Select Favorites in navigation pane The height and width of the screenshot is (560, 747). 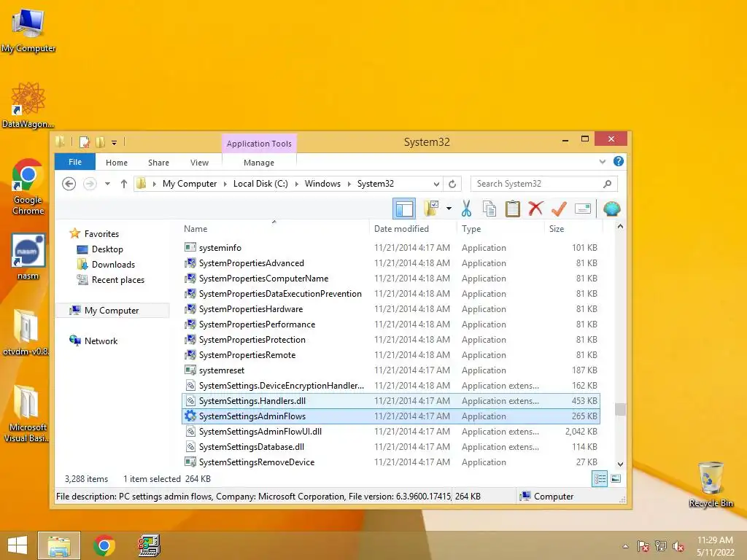[x=94, y=234]
